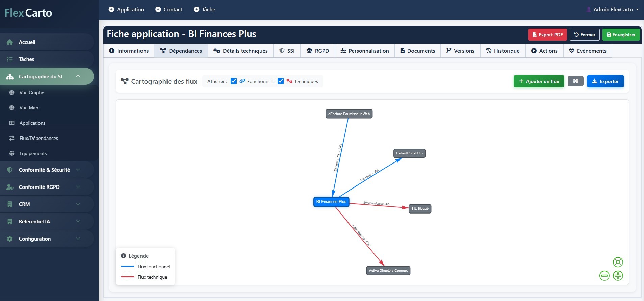Open the Actions tab
644x301 pixels.
(544, 51)
